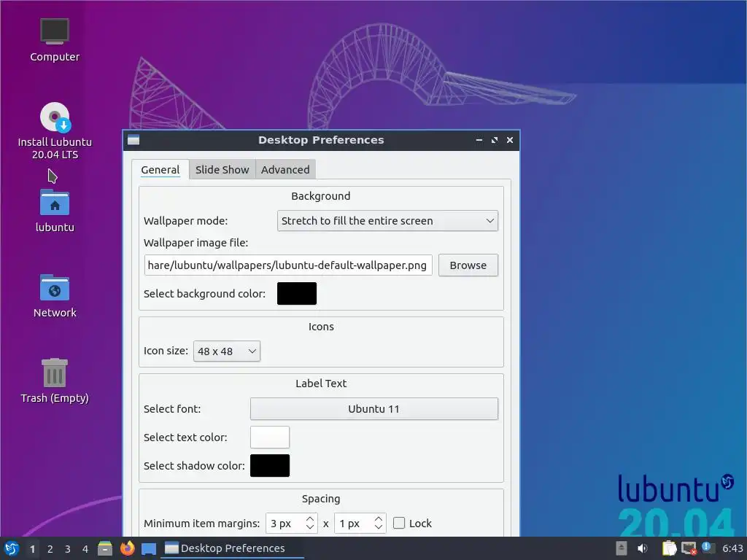Click the Desktop Preferences window menu icon
Image resolution: width=747 pixels, height=560 pixels.
click(133, 140)
